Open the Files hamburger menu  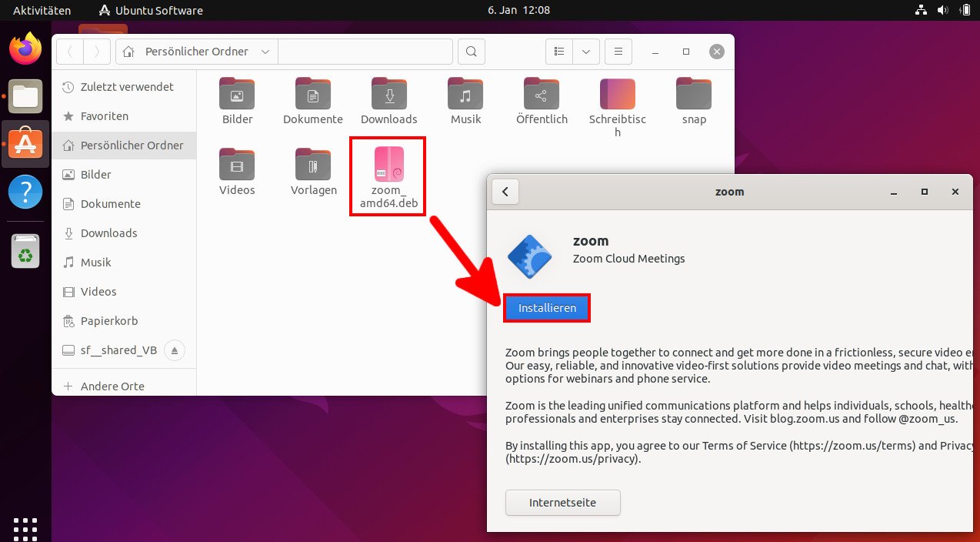(618, 51)
